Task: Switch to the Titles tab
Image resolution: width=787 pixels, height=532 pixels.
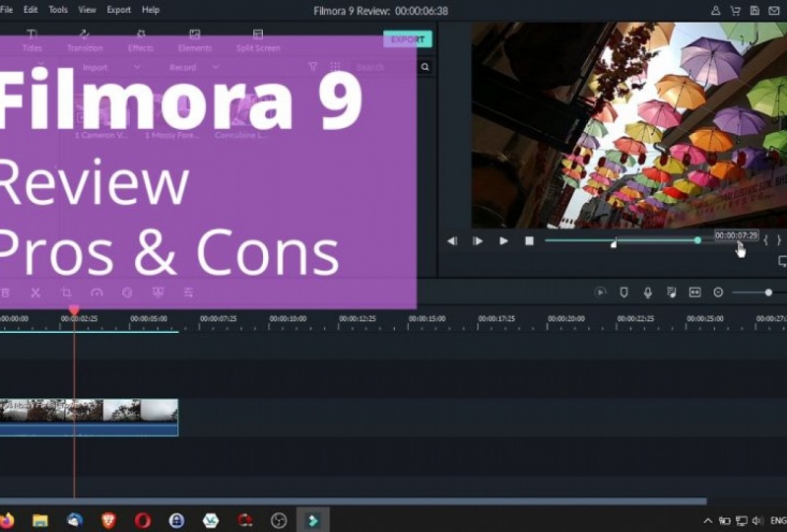Action: click(x=32, y=40)
